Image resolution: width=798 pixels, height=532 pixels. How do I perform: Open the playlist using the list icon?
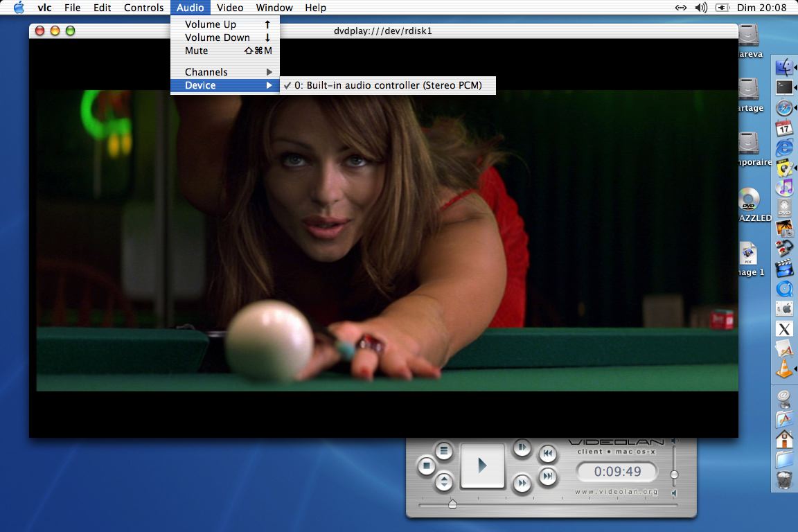[444, 452]
